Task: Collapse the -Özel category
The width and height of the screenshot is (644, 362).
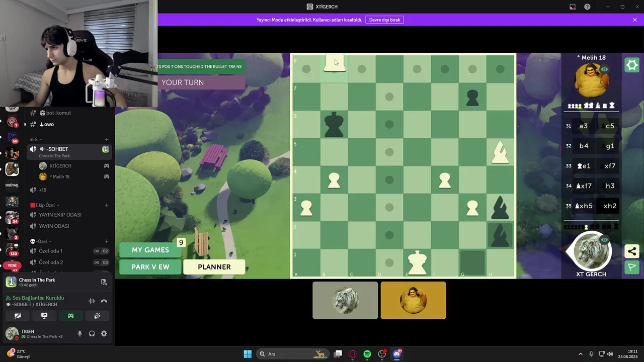Action: click(41, 241)
